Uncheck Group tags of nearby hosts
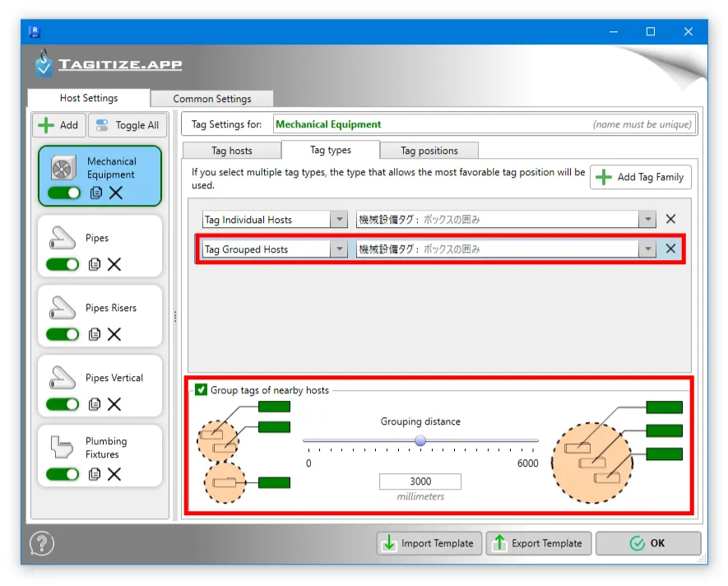This screenshot has height=586, width=728. 202,390
